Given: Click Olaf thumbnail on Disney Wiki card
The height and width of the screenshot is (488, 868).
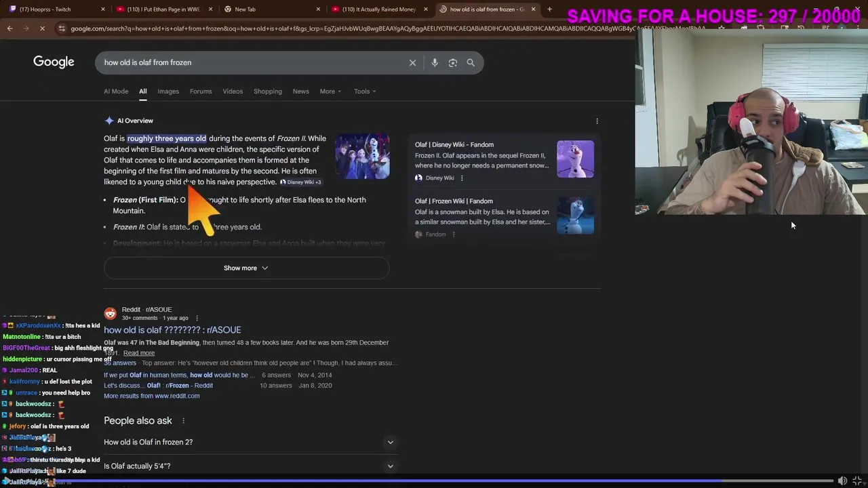Looking at the screenshot, I should click(575, 159).
